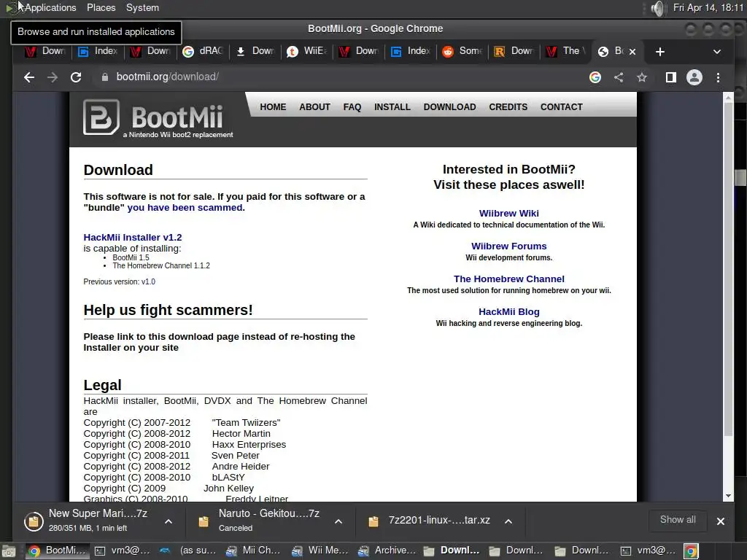Viewport: 747px width, 560px height.
Task: Open ABOUT page
Action: pyautogui.click(x=314, y=107)
